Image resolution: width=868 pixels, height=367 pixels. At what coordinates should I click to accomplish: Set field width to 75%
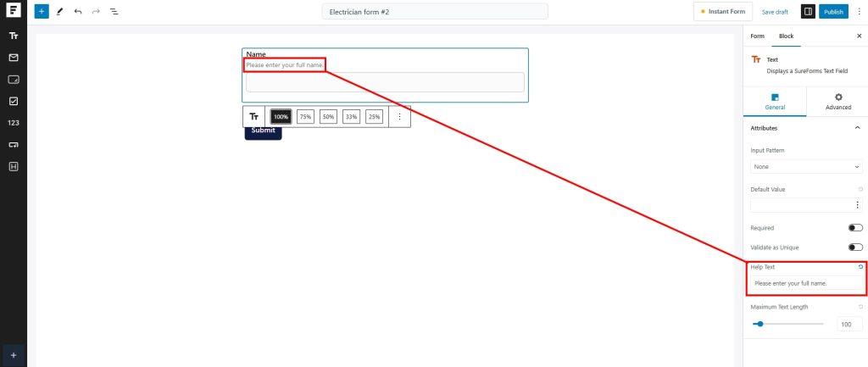point(305,117)
